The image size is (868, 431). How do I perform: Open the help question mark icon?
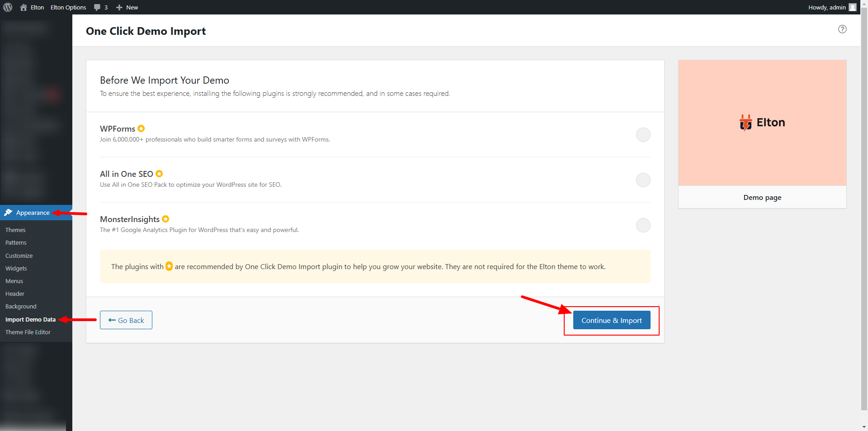click(842, 29)
